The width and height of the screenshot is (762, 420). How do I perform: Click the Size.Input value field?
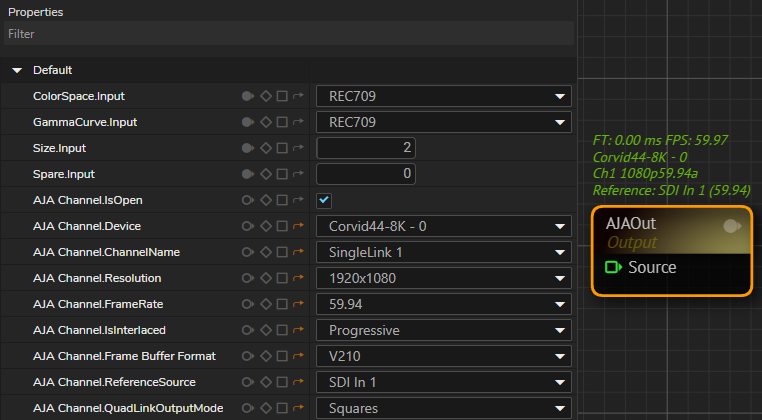click(x=366, y=148)
